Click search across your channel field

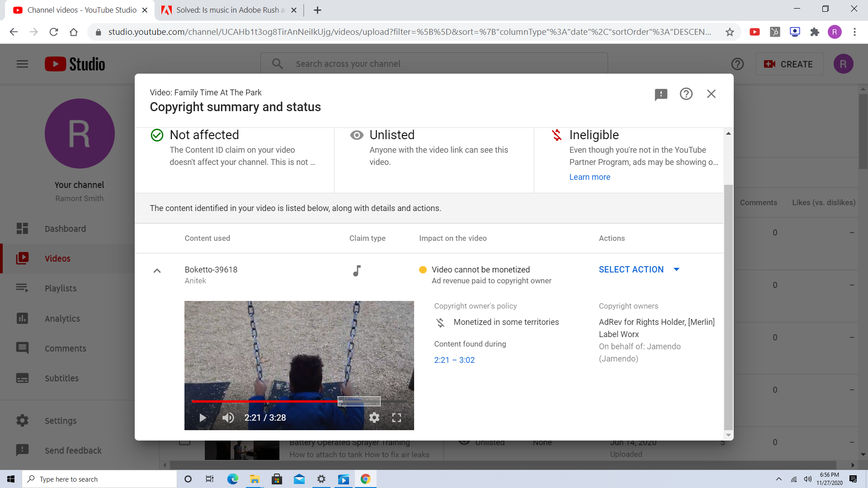click(x=434, y=64)
